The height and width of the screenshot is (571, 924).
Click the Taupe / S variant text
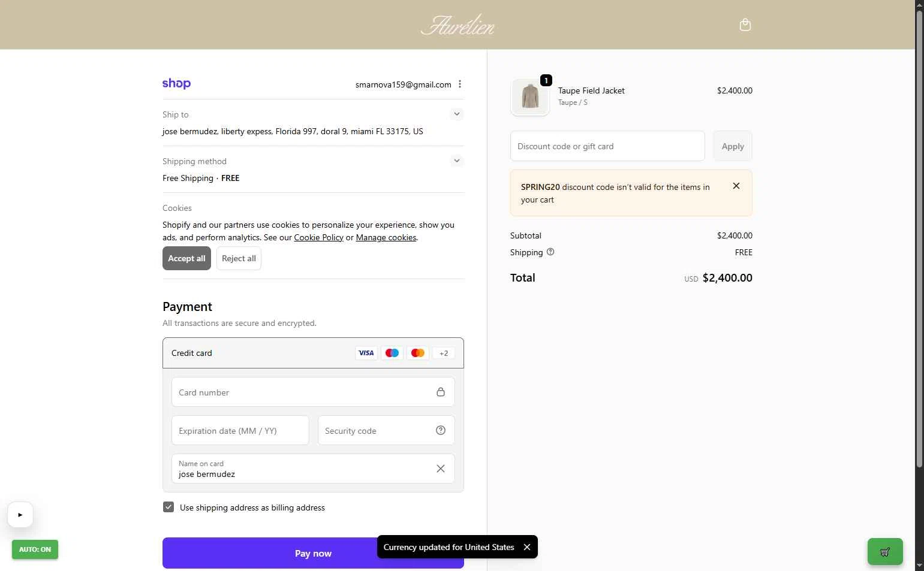click(x=573, y=102)
